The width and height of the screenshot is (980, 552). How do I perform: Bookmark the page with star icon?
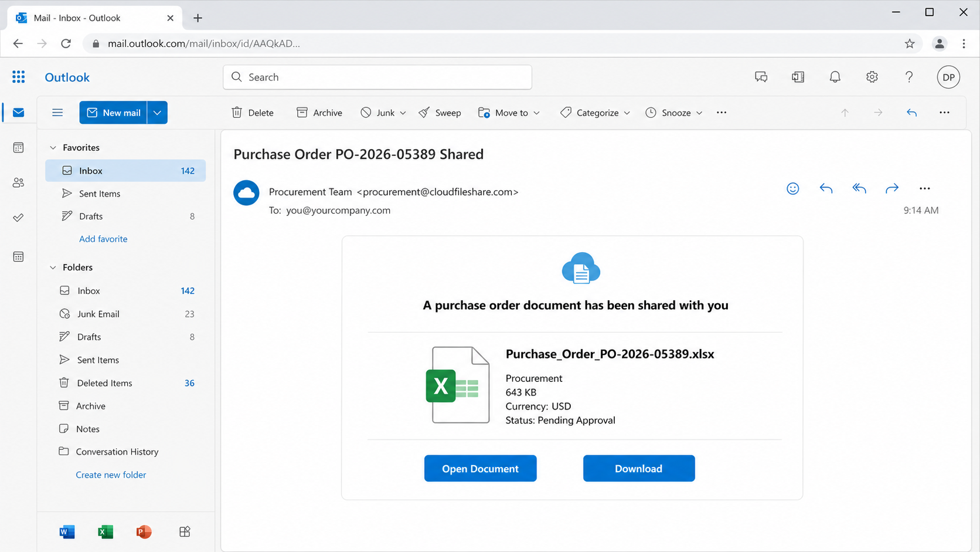910,43
